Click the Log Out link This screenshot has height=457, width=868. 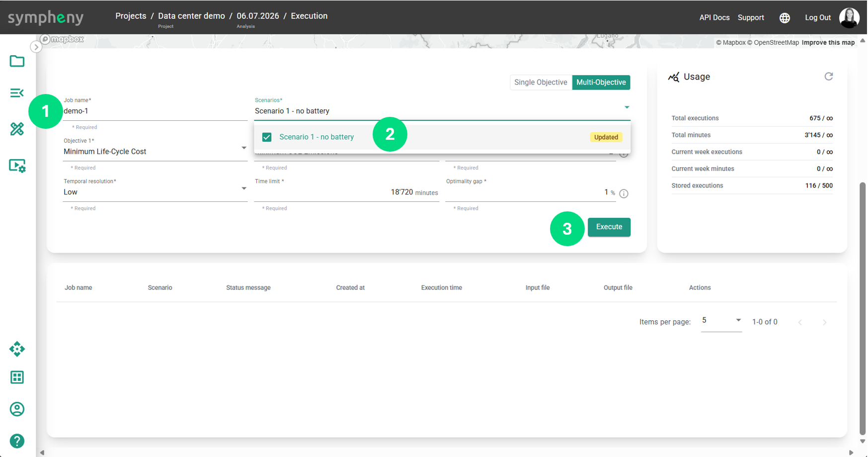click(x=818, y=17)
